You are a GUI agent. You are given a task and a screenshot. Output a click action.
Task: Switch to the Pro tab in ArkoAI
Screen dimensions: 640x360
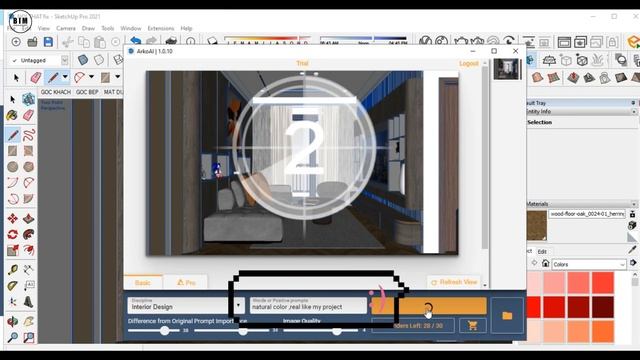tap(186, 282)
